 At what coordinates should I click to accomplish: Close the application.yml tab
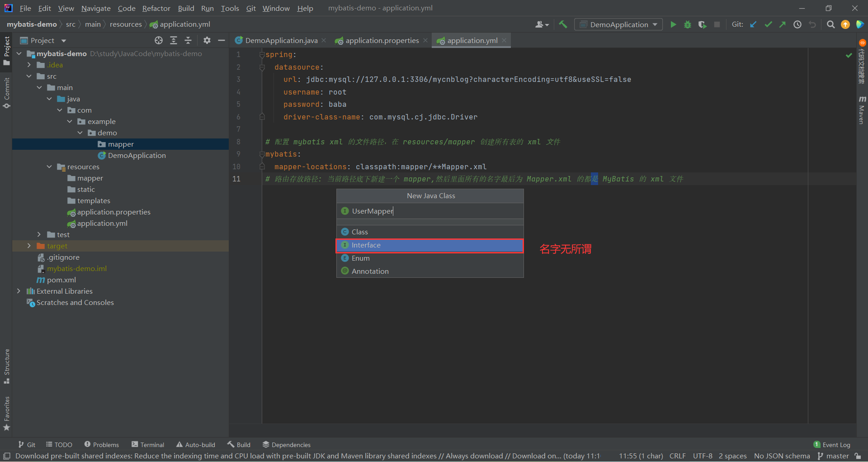(504, 41)
